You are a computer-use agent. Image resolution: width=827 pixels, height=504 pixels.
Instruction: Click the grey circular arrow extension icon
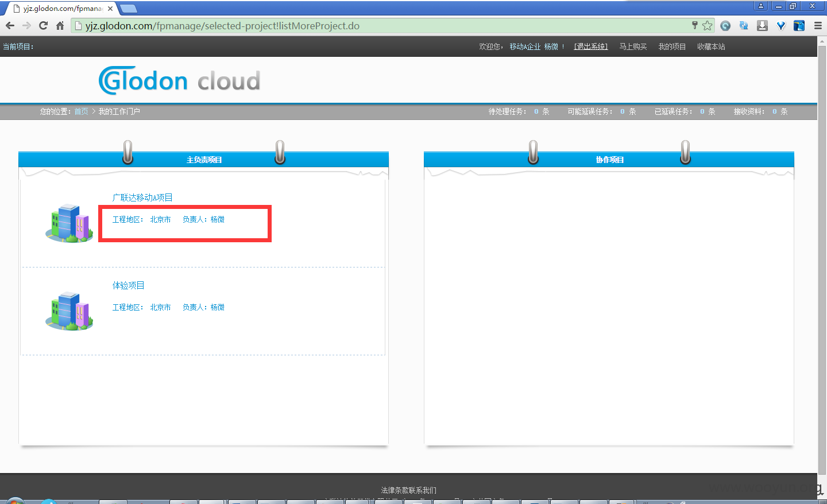[725, 26]
